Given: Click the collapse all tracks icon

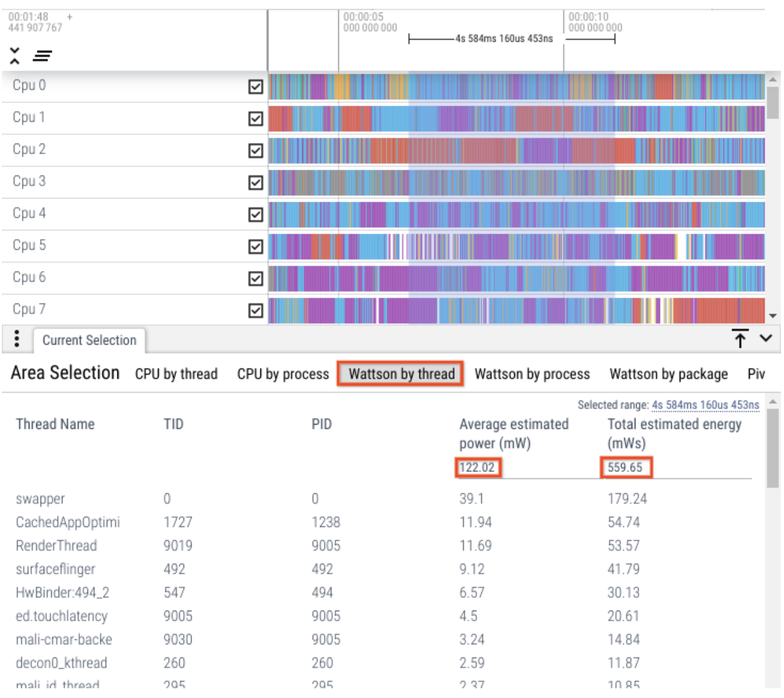Looking at the screenshot, I should (15, 56).
